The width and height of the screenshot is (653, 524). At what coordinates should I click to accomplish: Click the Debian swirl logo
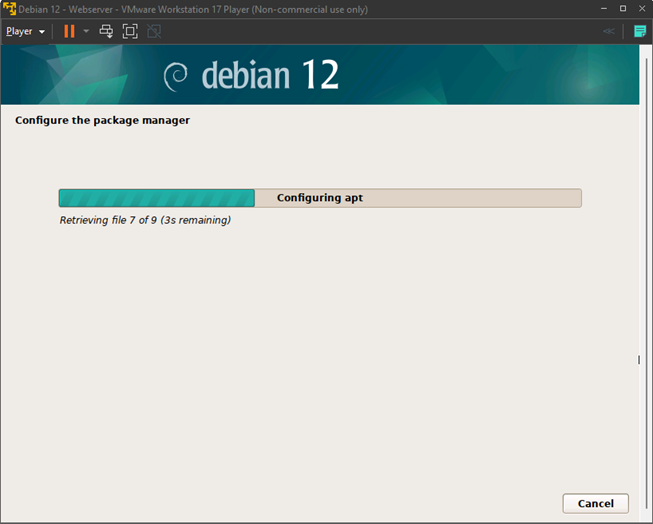(176, 76)
